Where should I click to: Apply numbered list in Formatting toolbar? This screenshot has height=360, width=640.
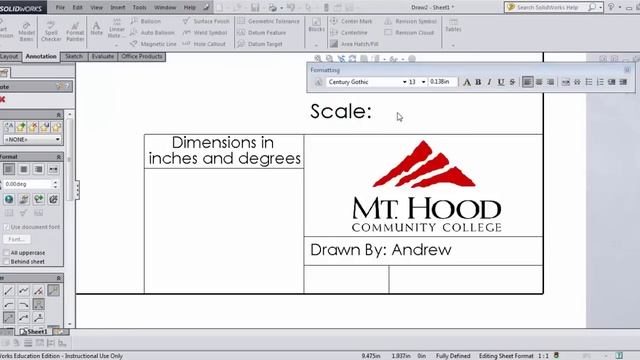click(600, 82)
